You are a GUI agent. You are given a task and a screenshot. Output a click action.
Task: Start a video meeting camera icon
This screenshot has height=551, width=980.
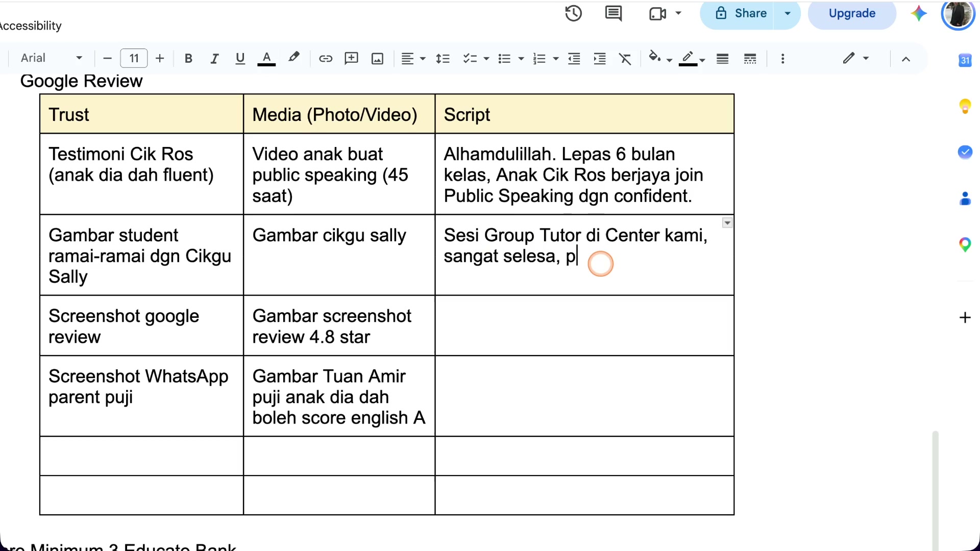(x=657, y=13)
